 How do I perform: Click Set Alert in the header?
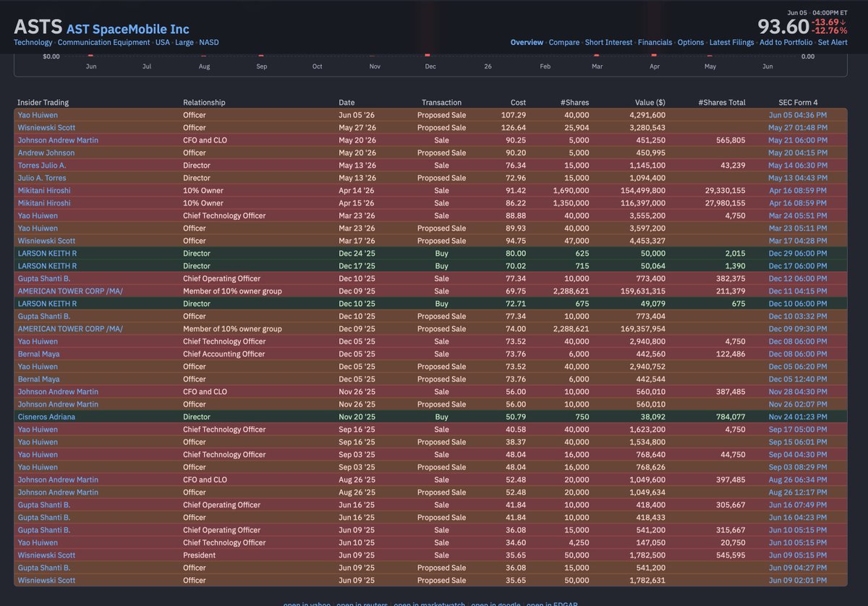point(833,43)
